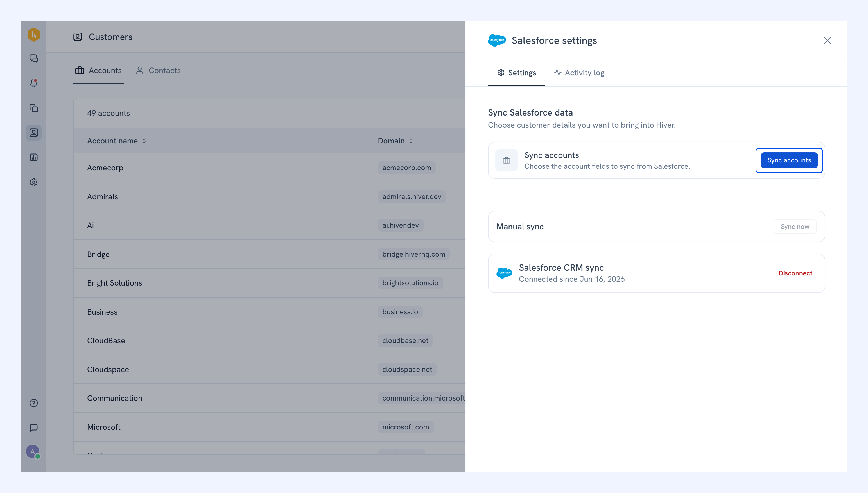Open the help question mark icon

tap(33, 403)
